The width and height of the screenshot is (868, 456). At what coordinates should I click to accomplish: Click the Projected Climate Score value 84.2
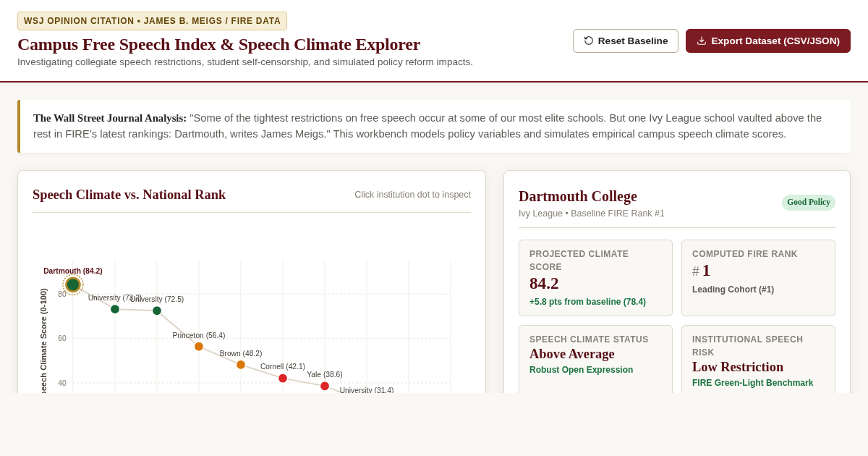(544, 283)
